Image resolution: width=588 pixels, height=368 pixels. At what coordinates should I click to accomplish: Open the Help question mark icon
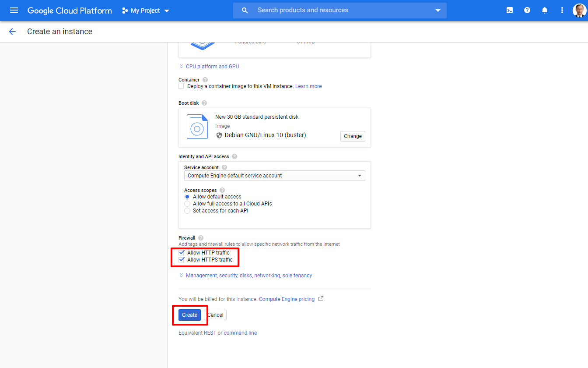click(x=527, y=11)
